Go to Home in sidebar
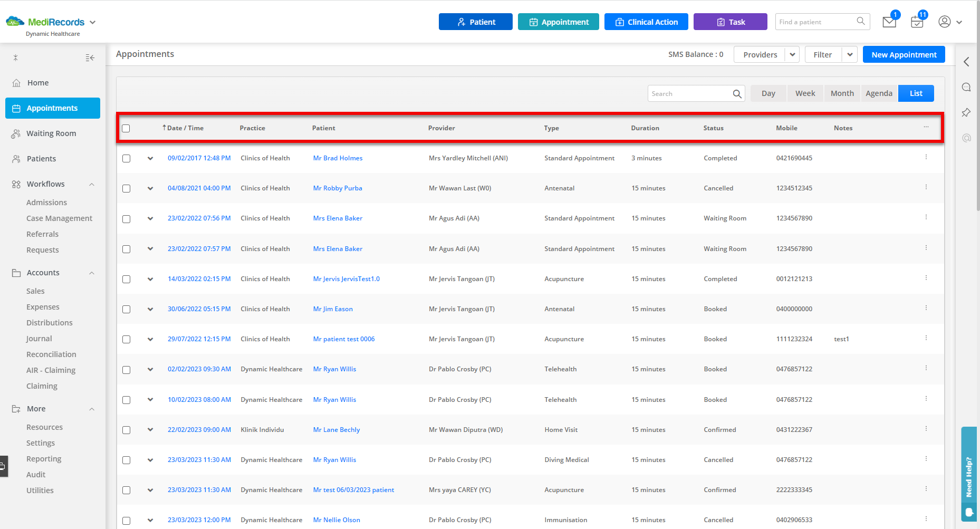Image resolution: width=980 pixels, height=529 pixels. coord(38,83)
